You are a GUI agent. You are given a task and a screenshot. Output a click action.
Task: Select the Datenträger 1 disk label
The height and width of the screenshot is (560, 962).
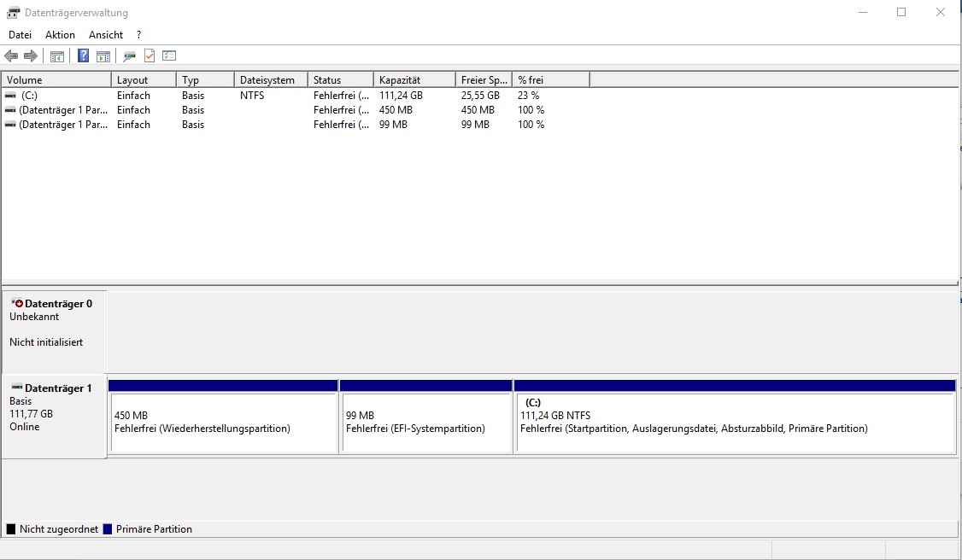click(58, 388)
